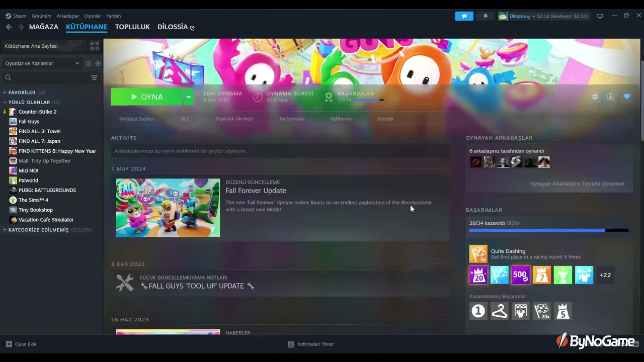This screenshot has height=362, width=644.
Task: Go back with the left arrow
Action: [9, 27]
